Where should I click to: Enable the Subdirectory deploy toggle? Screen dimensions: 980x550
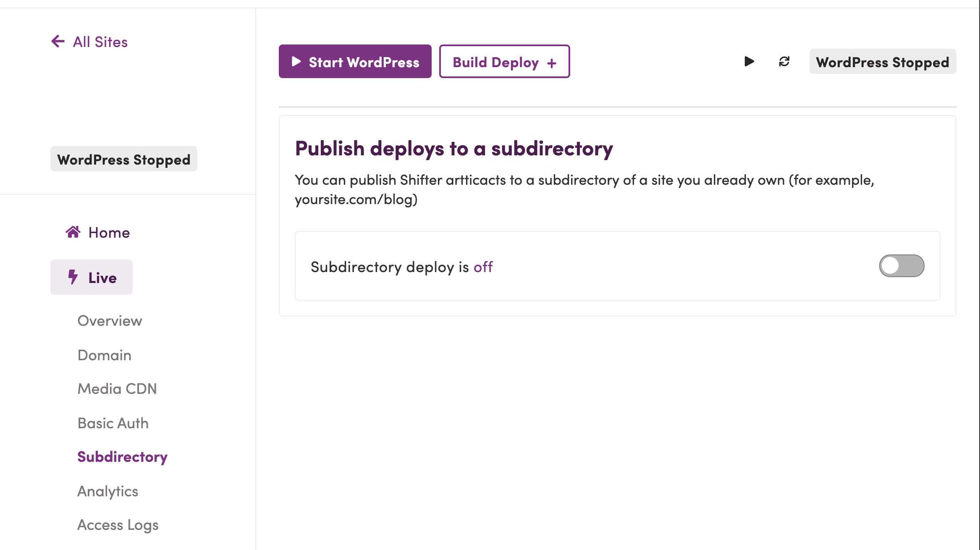coord(901,266)
